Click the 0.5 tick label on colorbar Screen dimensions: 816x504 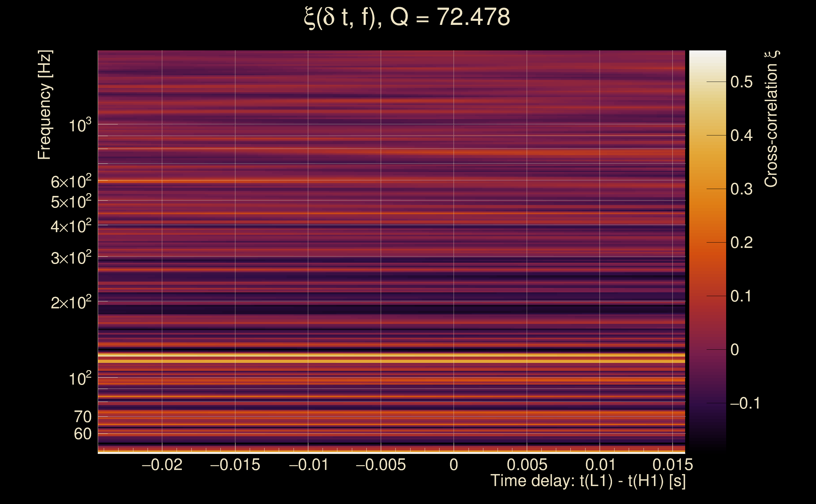tap(741, 82)
